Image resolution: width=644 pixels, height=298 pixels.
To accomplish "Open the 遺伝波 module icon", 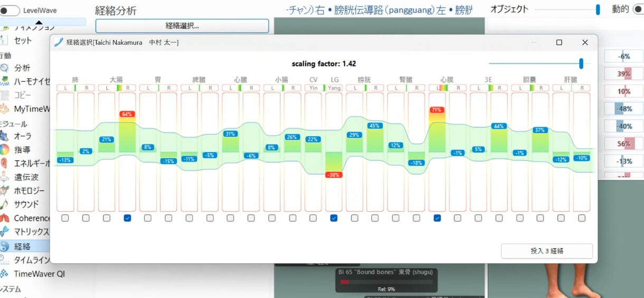I will tap(4, 177).
